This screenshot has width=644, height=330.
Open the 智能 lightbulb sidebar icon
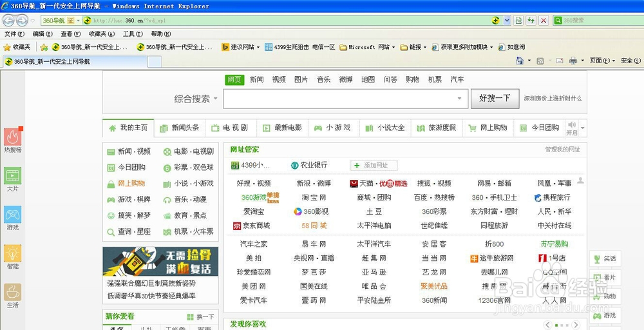[13, 253]
